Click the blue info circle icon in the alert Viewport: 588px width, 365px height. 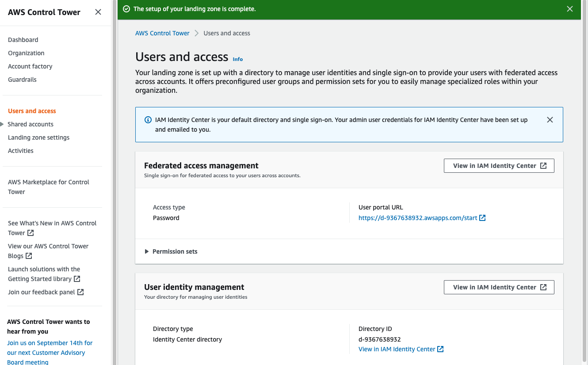click(148, 120)
